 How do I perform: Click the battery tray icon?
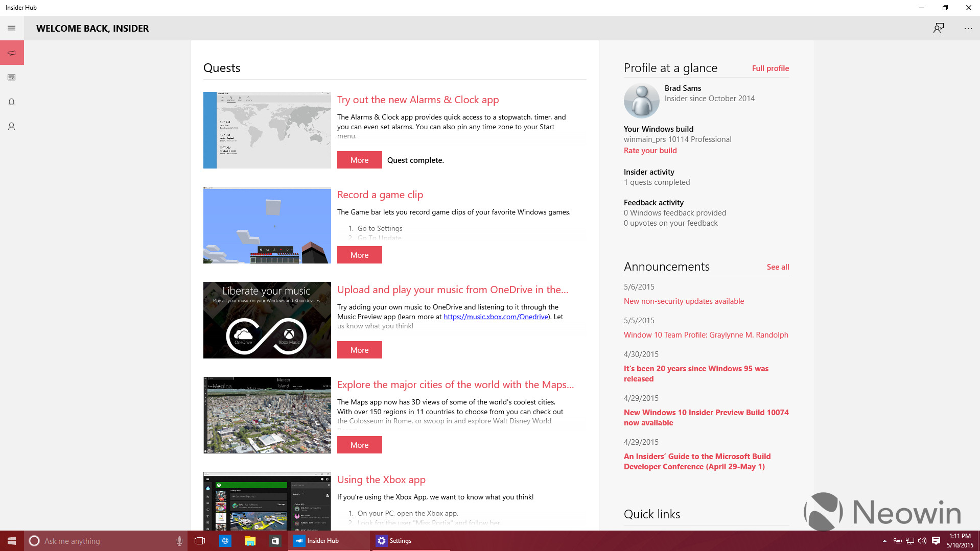[x=897, y=541]
